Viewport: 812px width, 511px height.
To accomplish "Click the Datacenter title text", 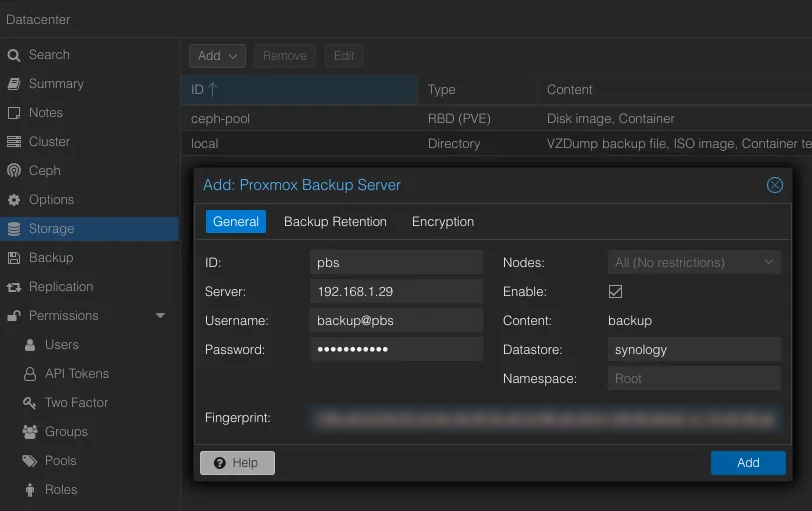I will [x=38, y=20].
